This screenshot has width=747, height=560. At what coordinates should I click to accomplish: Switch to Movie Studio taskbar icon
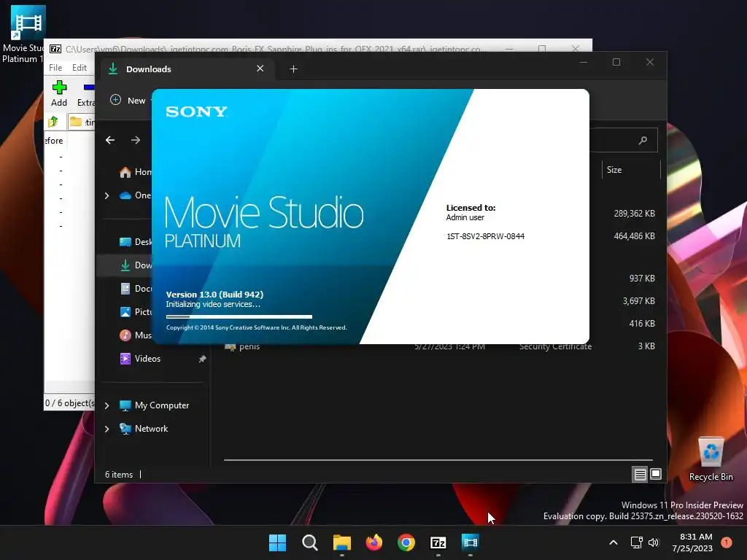point(471,542)
